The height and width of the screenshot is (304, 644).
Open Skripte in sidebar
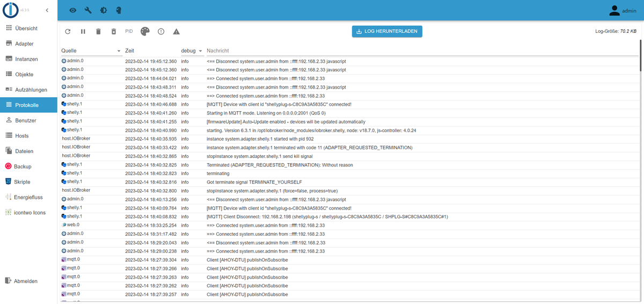tap(28, 182)
